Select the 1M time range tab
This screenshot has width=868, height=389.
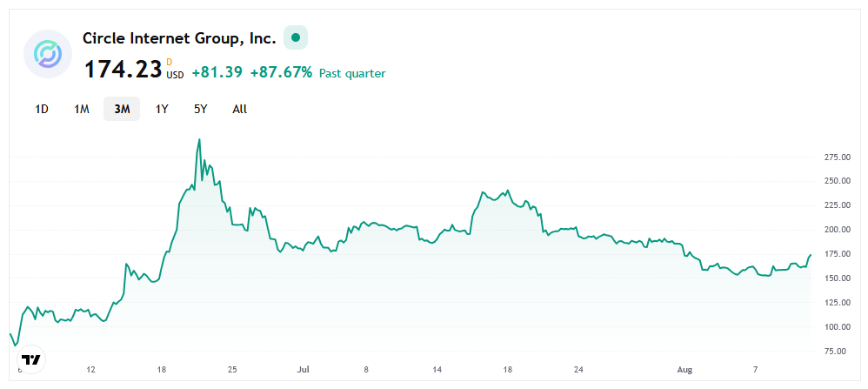pos(82,109)
